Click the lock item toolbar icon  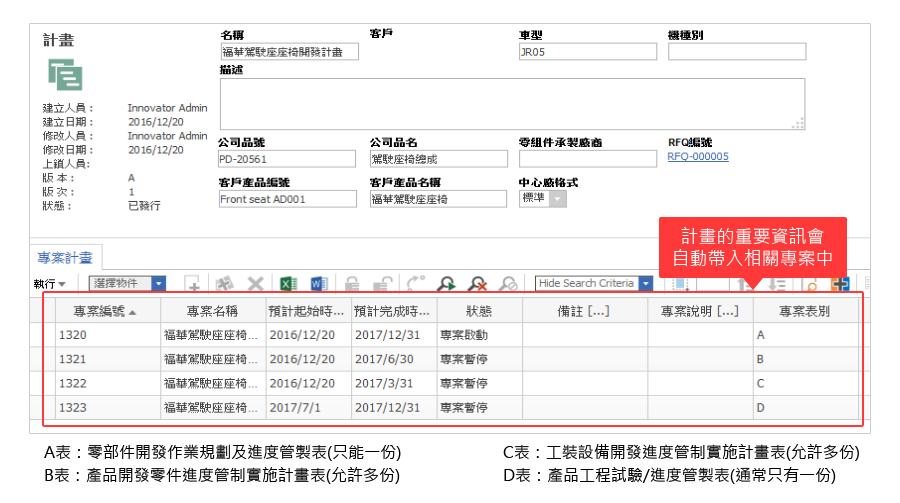[x=352, y=284]
